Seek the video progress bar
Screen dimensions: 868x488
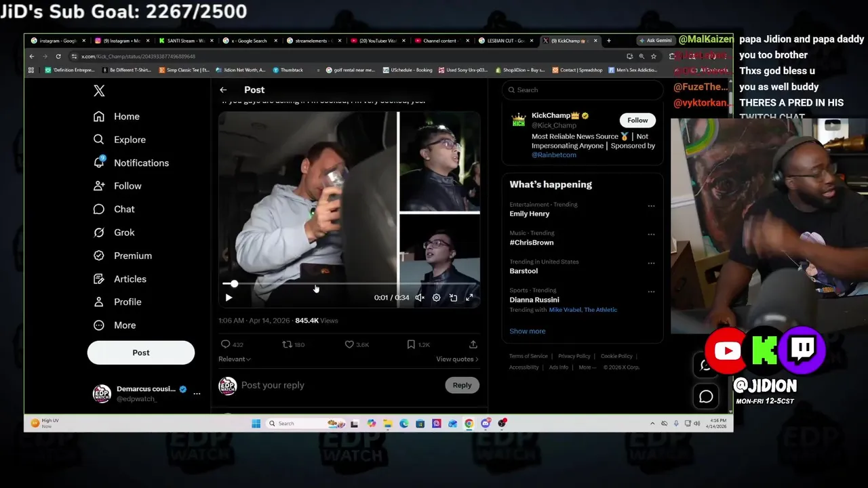350,284
